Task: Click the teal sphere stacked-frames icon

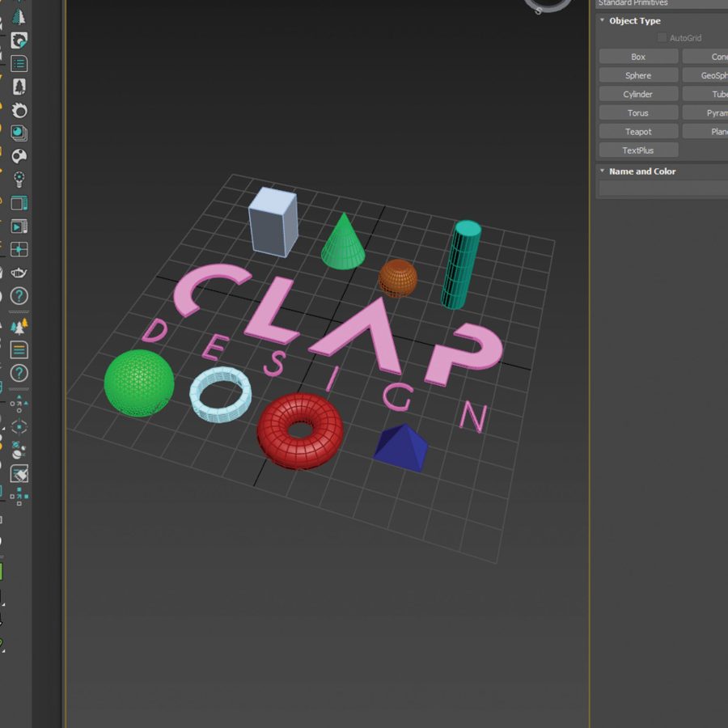Action: 19,133
